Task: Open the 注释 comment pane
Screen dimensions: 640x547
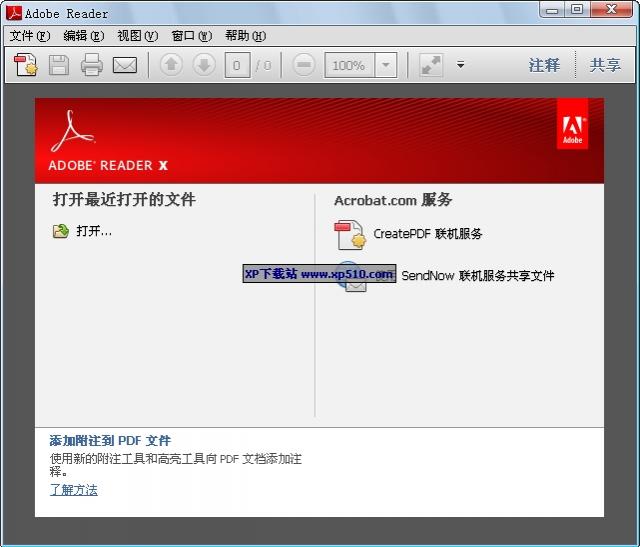Action: click(x=544, y=65)
